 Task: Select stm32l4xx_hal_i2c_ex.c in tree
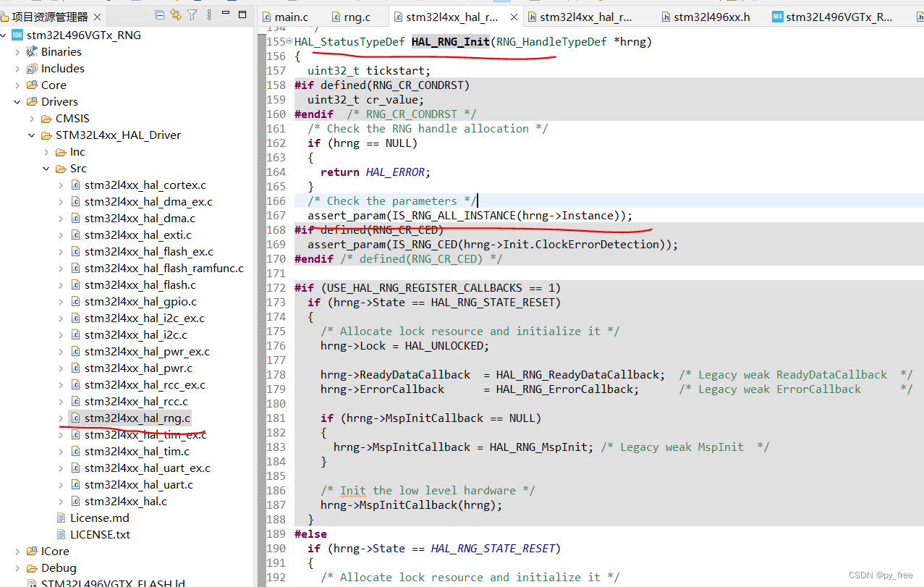[x=145, y=318]
